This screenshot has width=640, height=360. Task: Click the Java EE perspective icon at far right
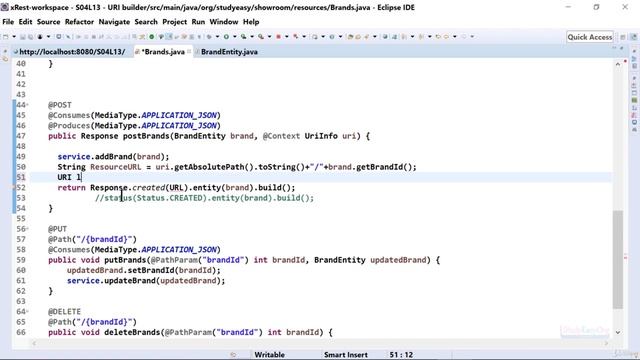coord(634,37)
